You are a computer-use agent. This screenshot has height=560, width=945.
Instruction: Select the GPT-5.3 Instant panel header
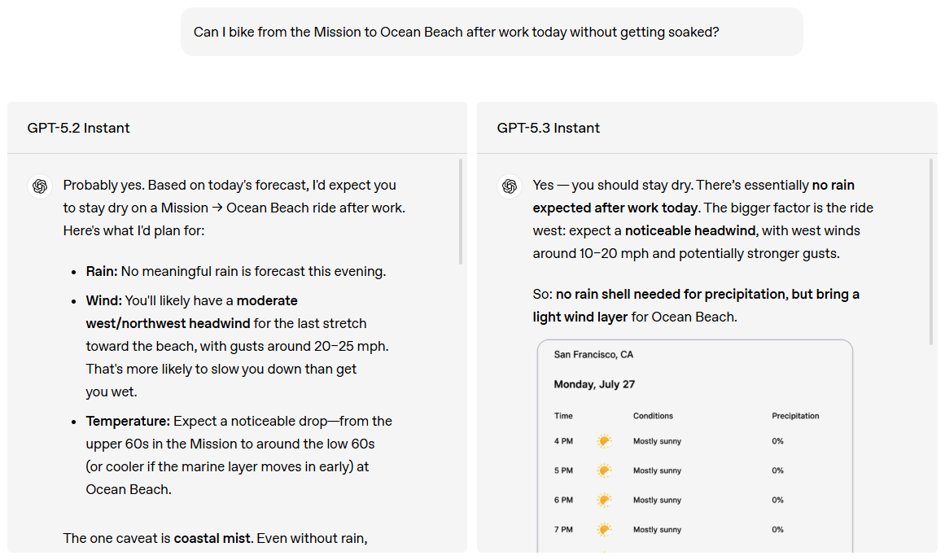pos(707,128)
